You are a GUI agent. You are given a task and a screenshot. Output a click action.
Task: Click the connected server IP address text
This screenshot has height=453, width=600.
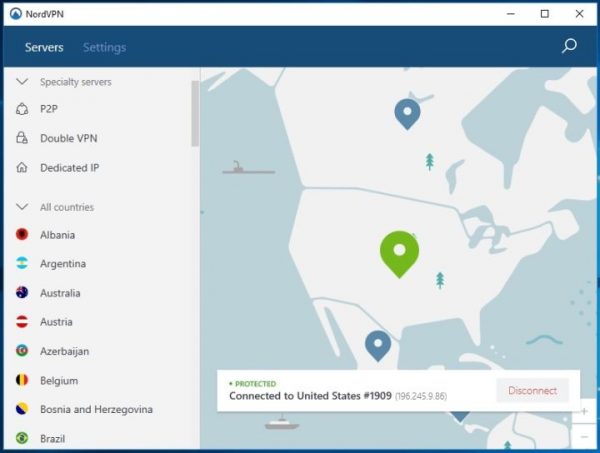point(421,396)
